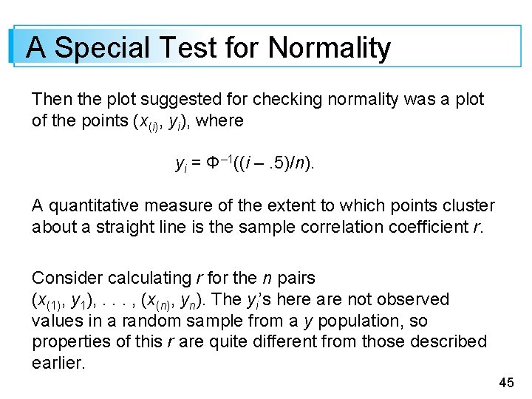
Task: Click the phrase 'Consider calculating'
Action: point(112,279)
